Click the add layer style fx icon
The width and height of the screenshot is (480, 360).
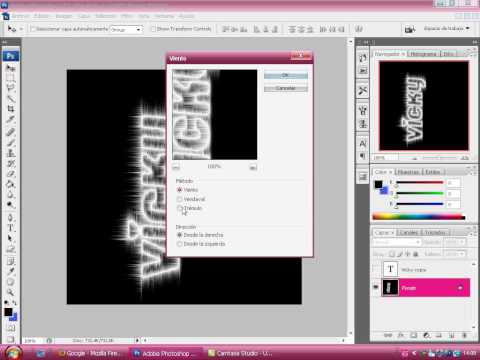(401, 335)
